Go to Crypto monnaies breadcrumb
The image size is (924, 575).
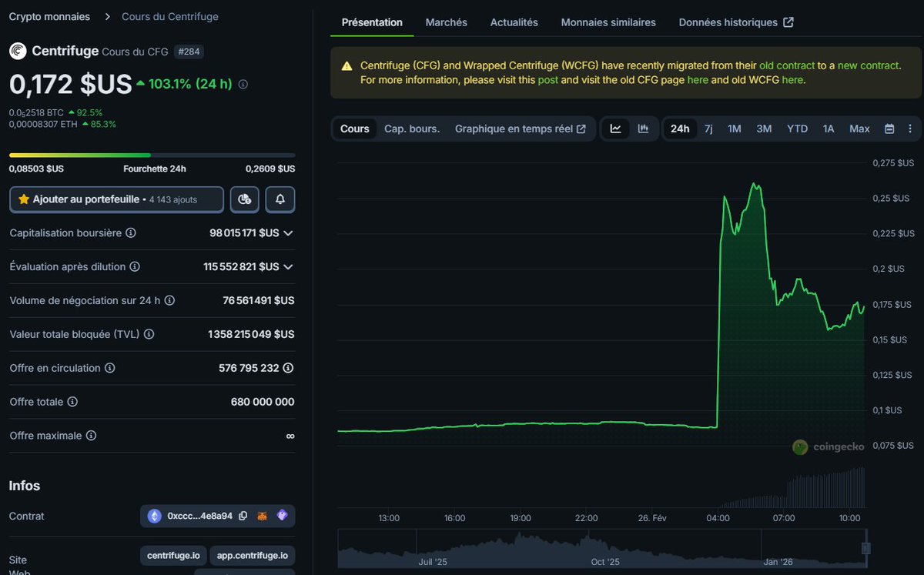[x=49, y=16]
